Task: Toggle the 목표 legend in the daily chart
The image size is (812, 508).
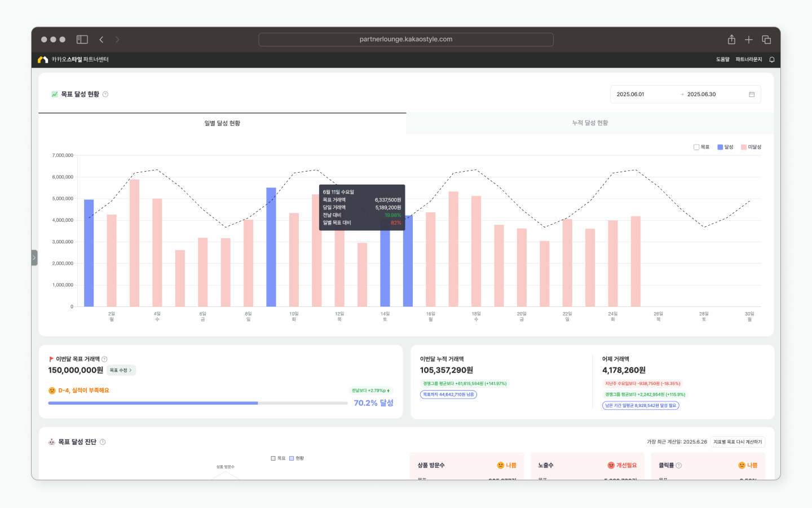Action: pyautogui.click(x=701, y=147)
